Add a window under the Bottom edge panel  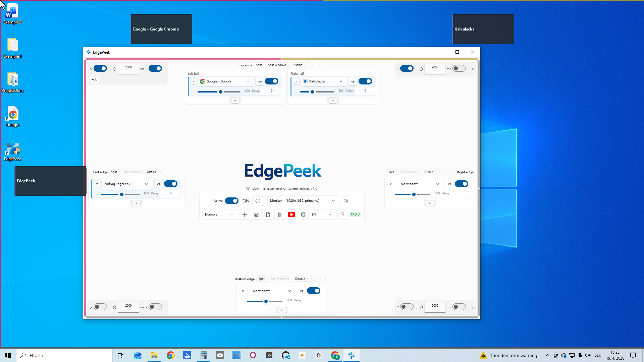(282, 310)
